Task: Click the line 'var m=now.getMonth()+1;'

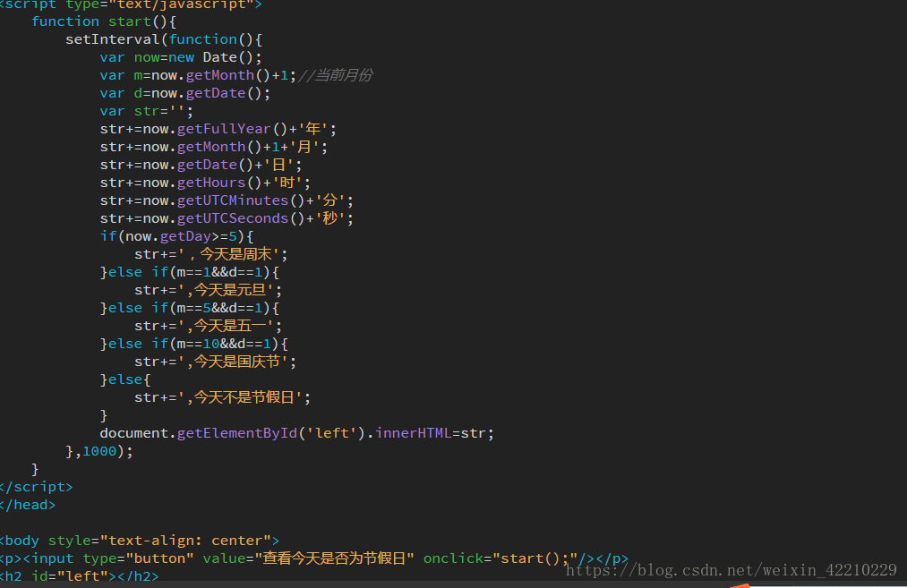Action: click(198, 75)
